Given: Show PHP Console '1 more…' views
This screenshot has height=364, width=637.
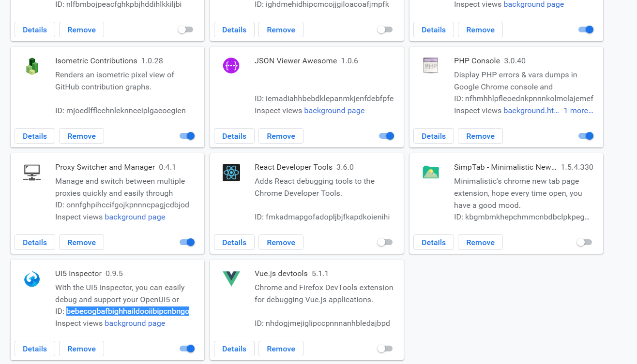Looking at the screenshot, I should [578, 111].
